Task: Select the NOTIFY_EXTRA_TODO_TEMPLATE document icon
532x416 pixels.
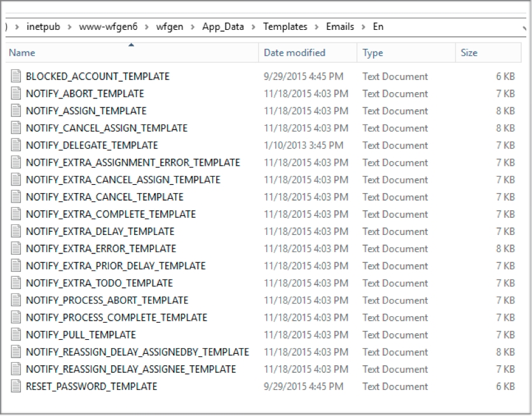Action: pos(16,283)
